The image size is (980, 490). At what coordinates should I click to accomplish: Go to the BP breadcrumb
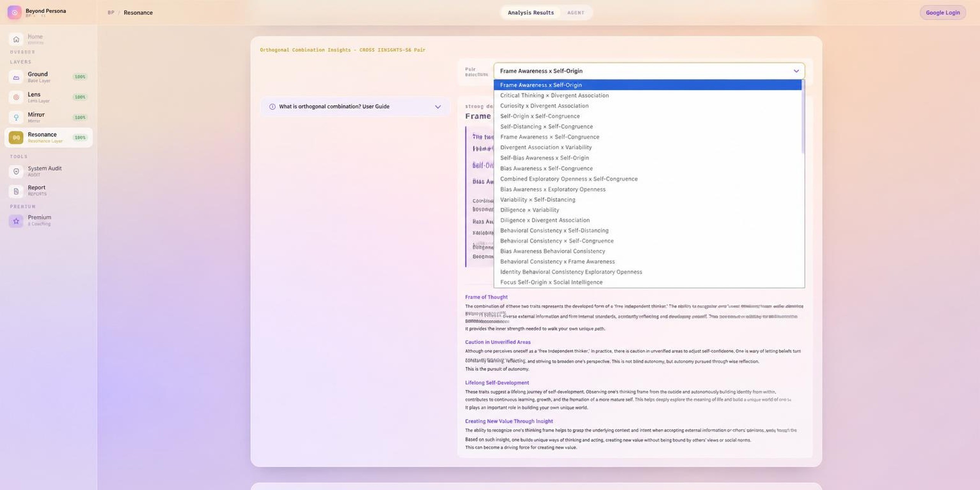pos(111,13)
